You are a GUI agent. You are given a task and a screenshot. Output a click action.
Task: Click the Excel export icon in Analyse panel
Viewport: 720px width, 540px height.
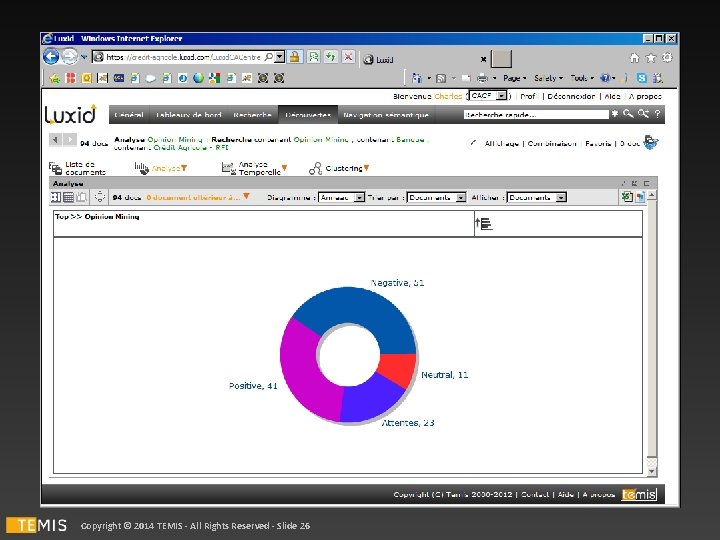[626, 197]
